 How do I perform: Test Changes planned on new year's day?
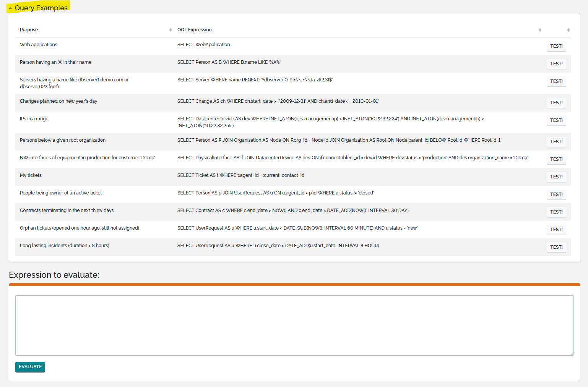pyautogui.click(x=556, y=103)
